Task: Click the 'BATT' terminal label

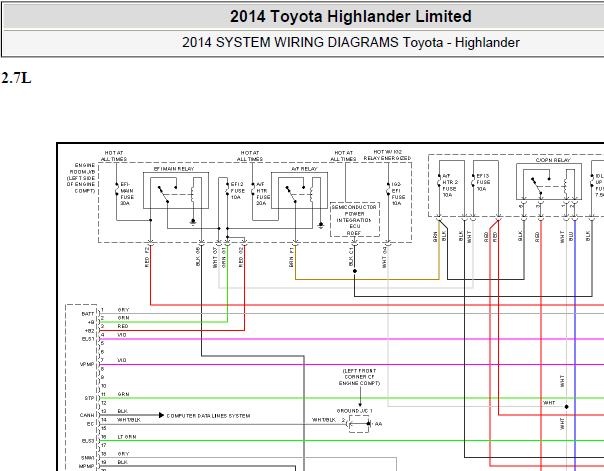Action: click(x=88, y=314)
